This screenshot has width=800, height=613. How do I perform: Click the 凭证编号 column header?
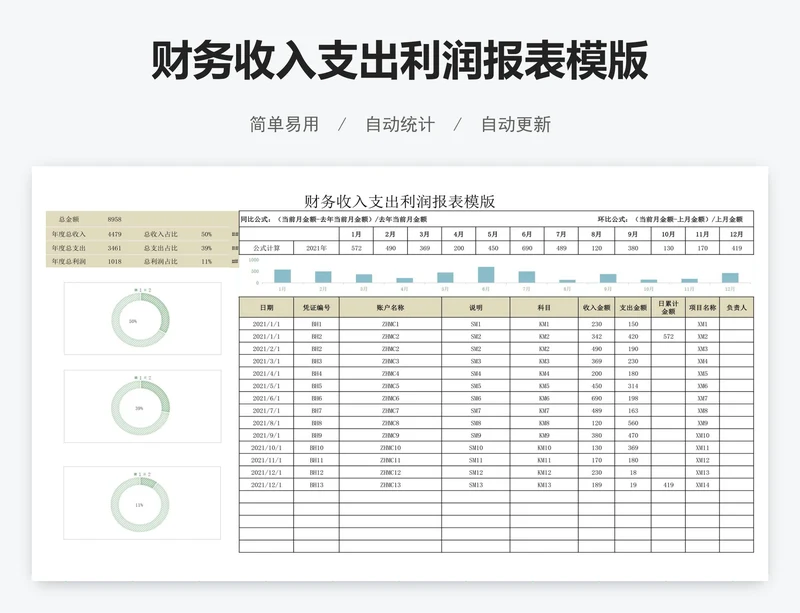316,308
